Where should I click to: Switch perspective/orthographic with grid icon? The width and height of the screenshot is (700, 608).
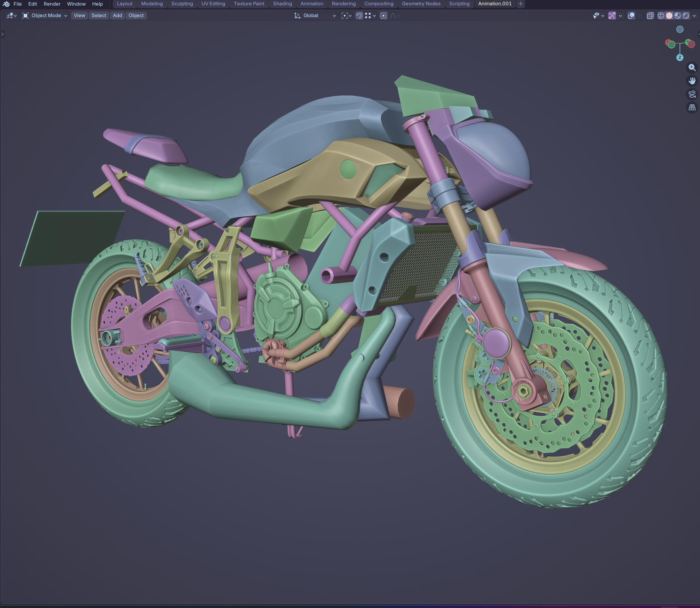coord(692,107)
